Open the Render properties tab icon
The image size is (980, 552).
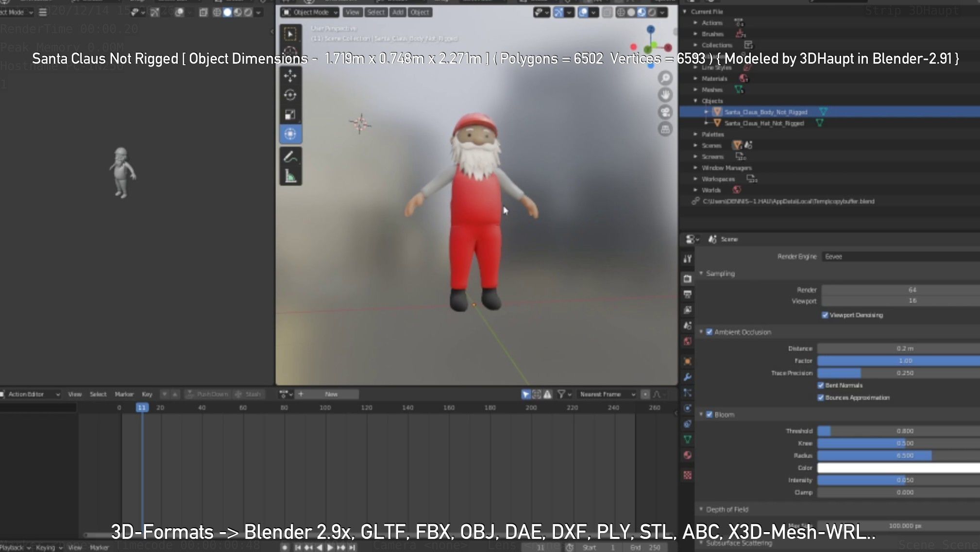pos(688,278)
